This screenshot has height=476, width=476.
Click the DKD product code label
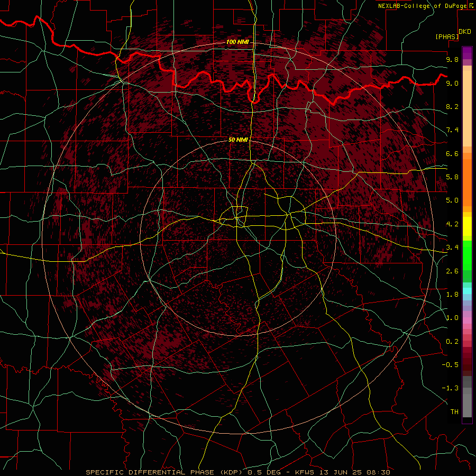coord(465,32)
